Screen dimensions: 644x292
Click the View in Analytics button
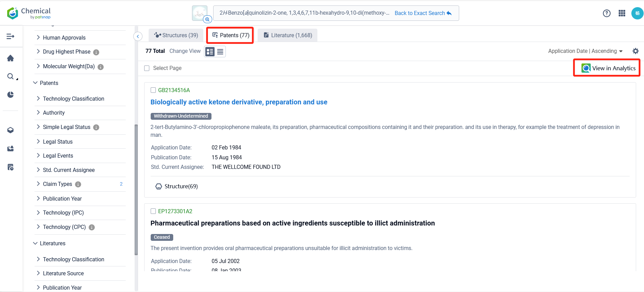coord(606,68)
